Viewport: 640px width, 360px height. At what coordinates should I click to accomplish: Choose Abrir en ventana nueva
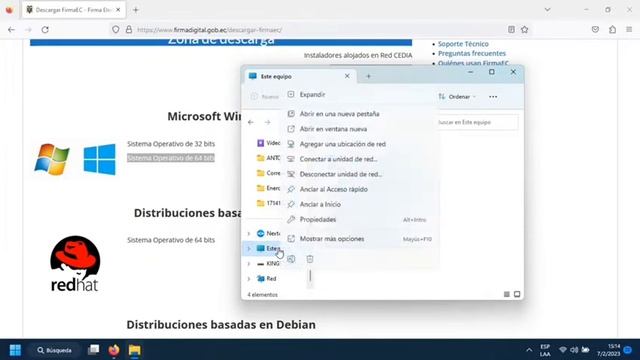coord(333,129)
